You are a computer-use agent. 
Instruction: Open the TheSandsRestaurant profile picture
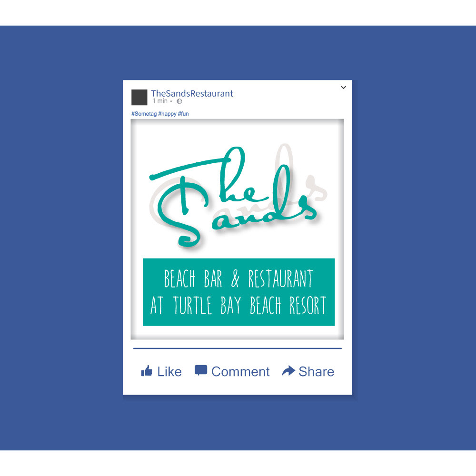139,97
